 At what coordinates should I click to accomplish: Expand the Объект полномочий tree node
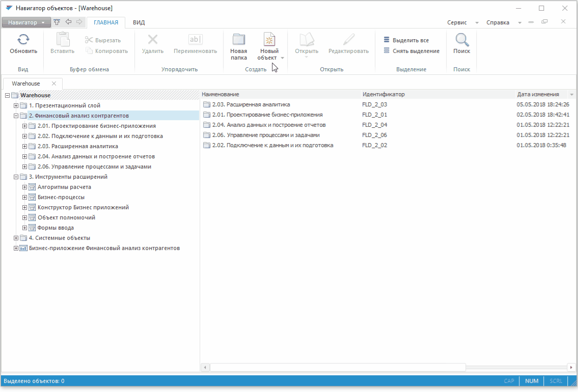click(24, 218)
